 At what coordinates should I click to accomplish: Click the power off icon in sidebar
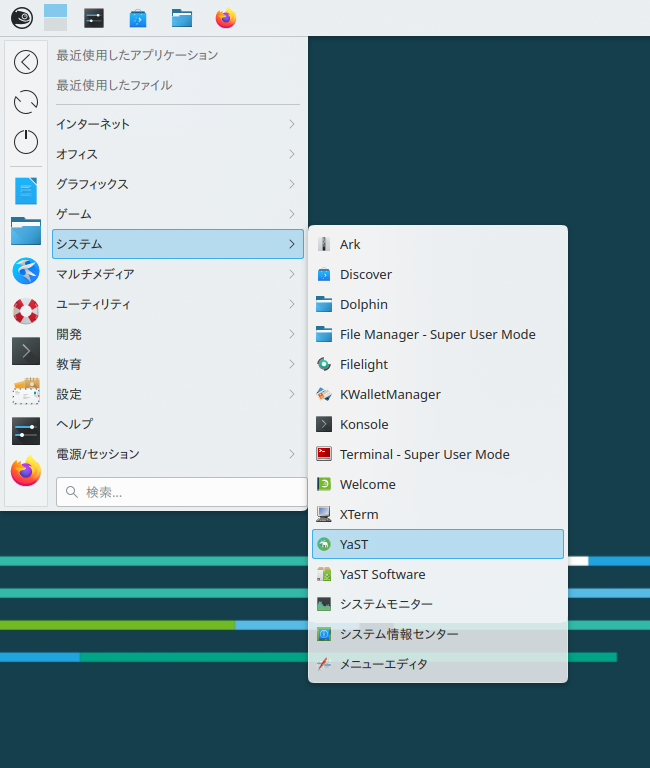(26, 142)
